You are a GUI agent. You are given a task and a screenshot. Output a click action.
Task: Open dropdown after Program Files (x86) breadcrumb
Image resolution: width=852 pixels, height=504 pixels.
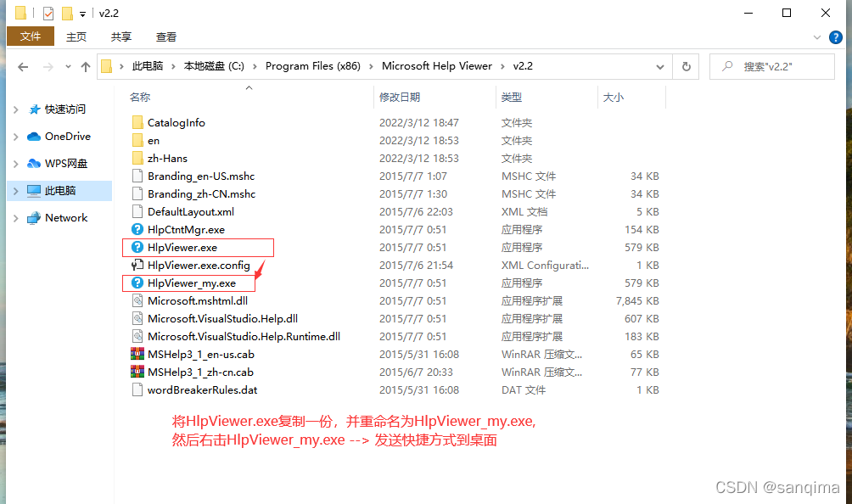[x=371, y=67]
